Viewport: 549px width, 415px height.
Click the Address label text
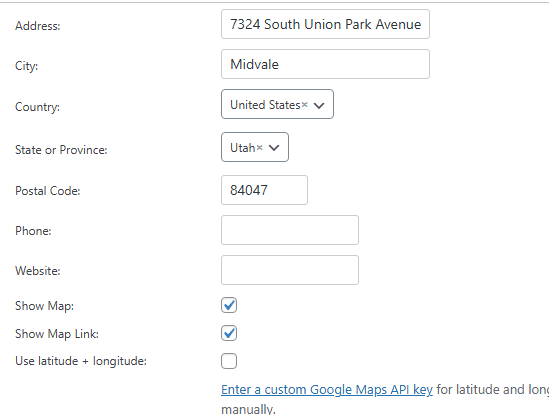pyautogui.click(x=38, y=26)
